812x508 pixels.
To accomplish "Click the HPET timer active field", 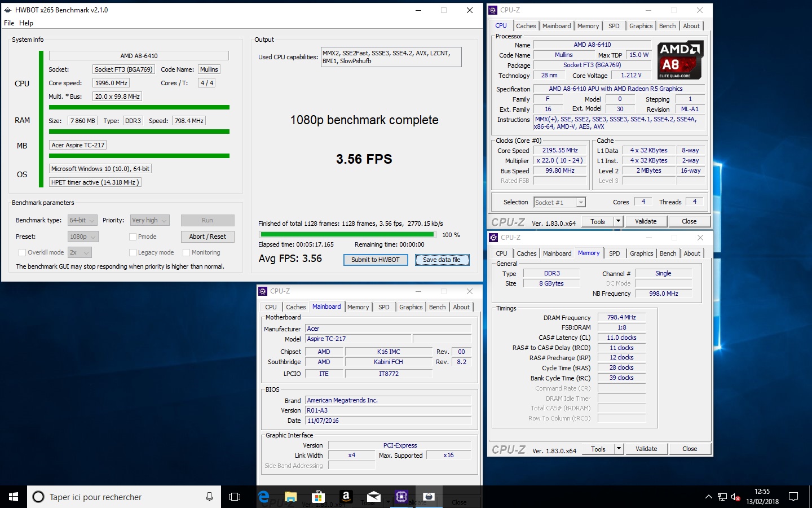I will (x=95, y=182).
